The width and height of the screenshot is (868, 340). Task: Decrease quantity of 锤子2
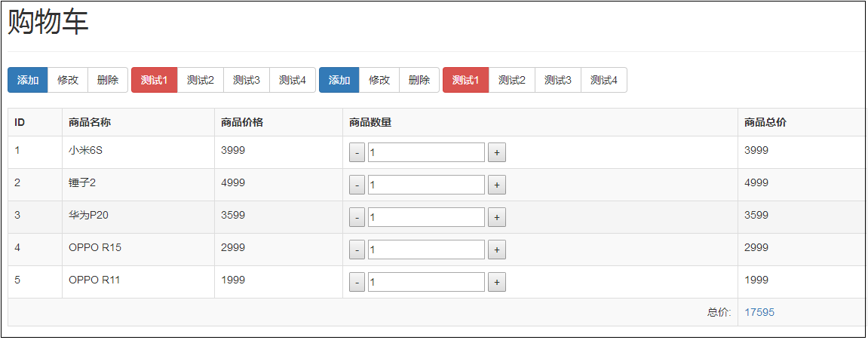pyautogui.click(x=357, y=185)
